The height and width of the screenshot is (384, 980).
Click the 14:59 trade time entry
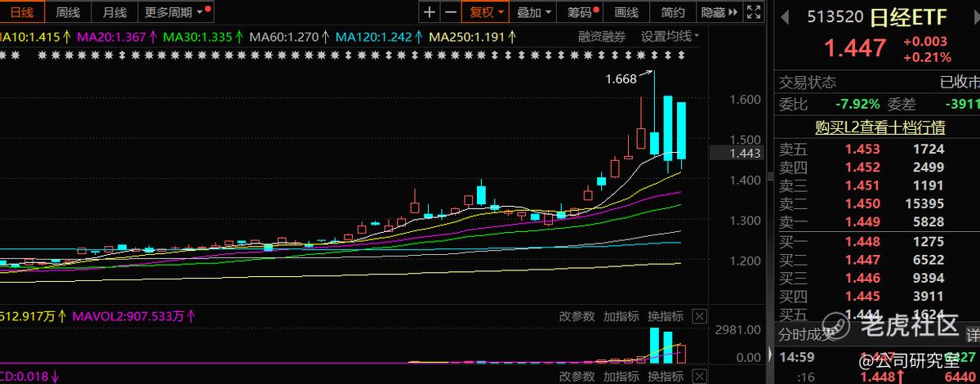795,357
